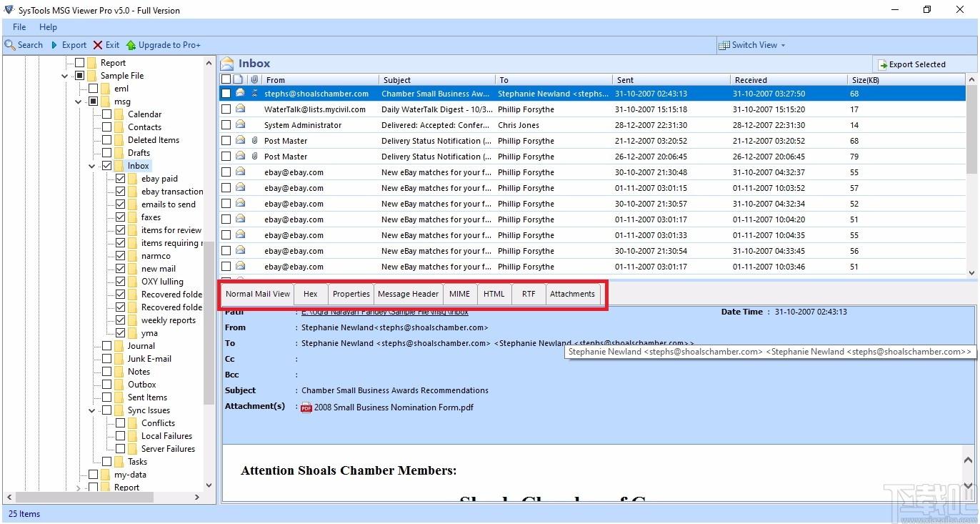Image resolution: width=980 pixels, height=524 pixels.
Task: Sort messages by Received column header
Action: 787,80
